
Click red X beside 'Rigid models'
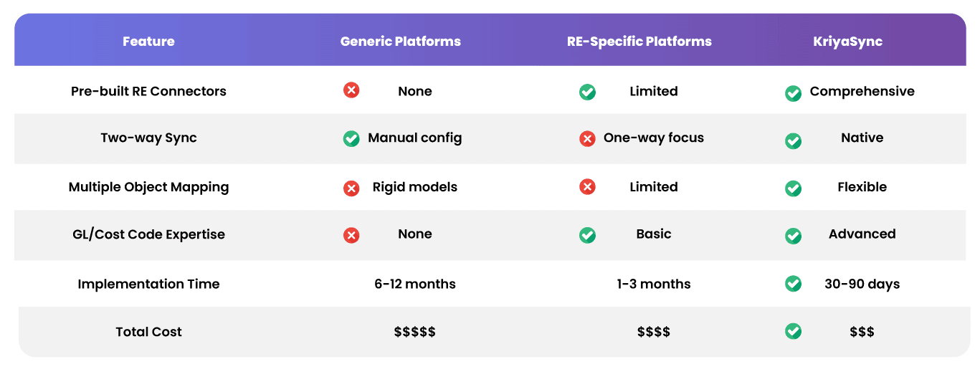pyautogui.click(x=351, y=188)
